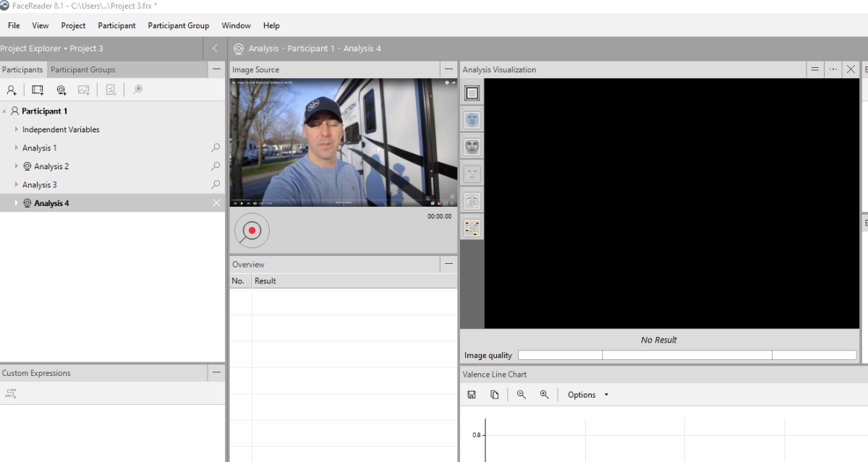868x462 pixels.
Task: Click the FaceReader app icon in title bar
Action: 5,6
